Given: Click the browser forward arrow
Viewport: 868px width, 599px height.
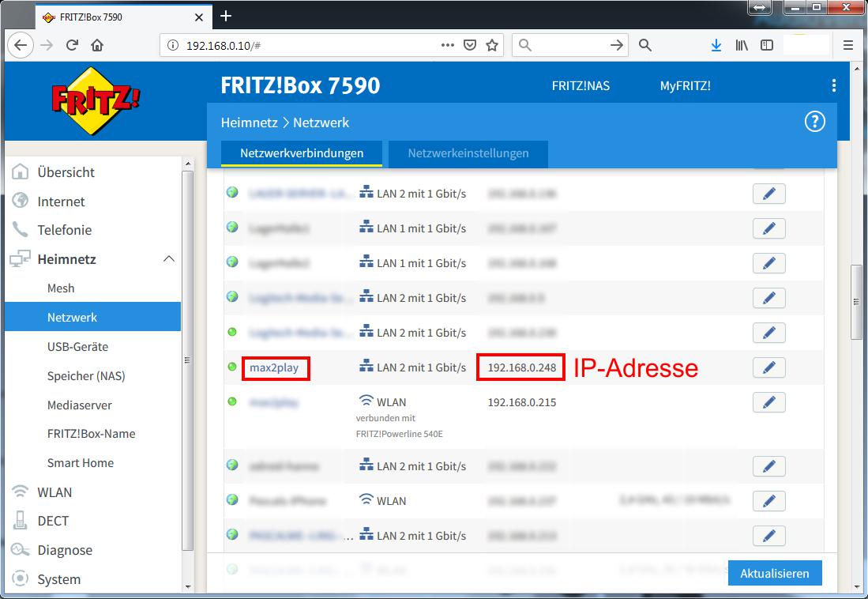Looking at the screenshot, I should pyautogui.click(x=47, y=45).
